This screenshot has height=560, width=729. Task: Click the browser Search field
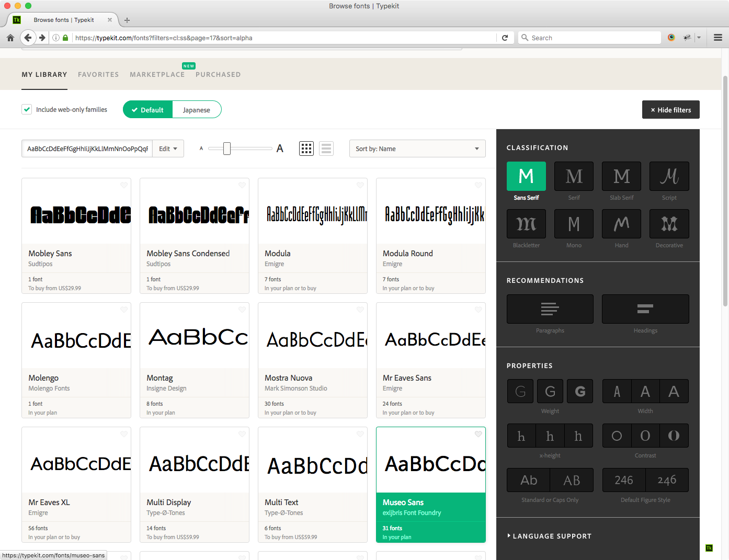(590, 38)
